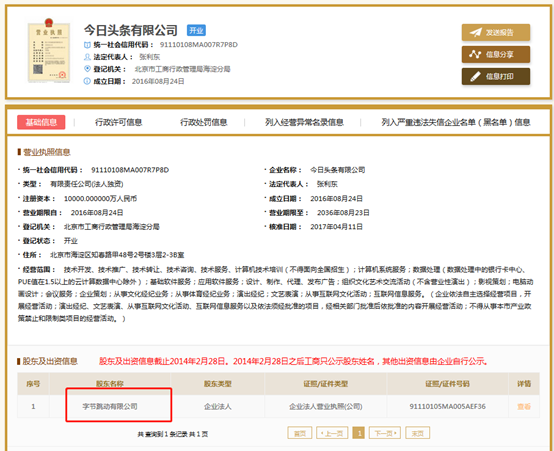554x451 pixels.
Task: Click the 登记状态 value 开业
Action: (70, 241)
